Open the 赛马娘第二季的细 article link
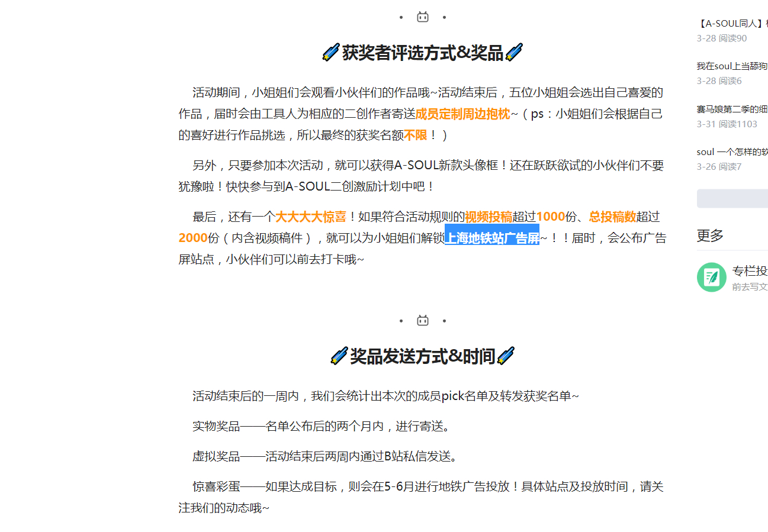768x532 pixels. coord(732,109)
